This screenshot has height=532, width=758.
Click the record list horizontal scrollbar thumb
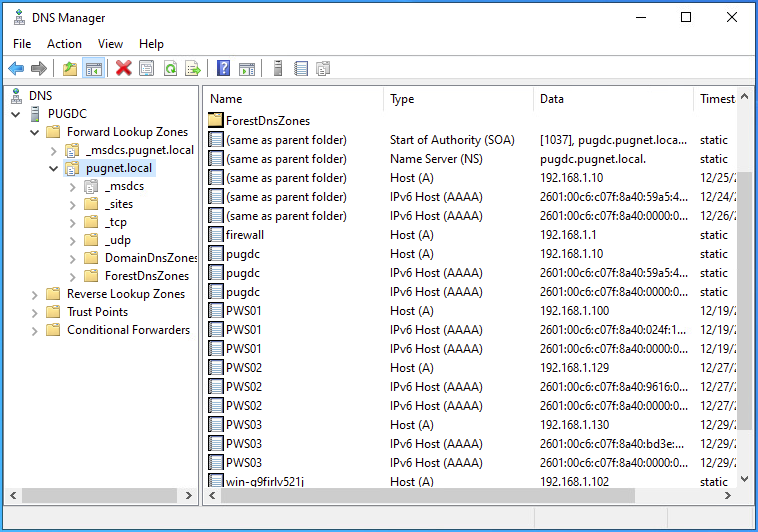[x=428, y=495]
